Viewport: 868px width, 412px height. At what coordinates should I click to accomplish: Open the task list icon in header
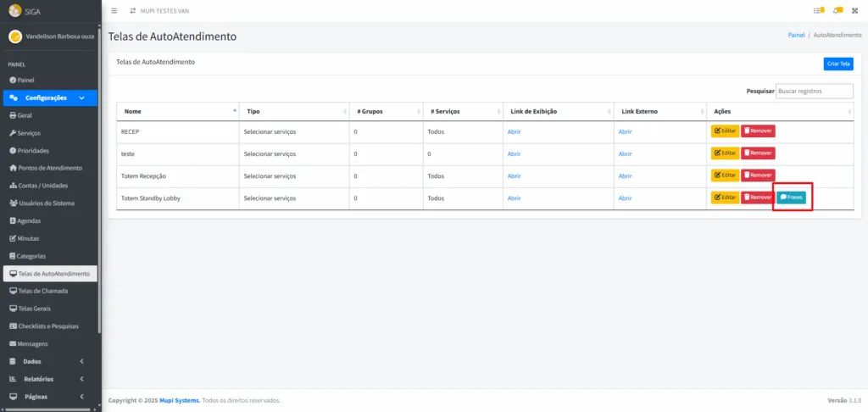pyautogui.click(x=818, y=10)
